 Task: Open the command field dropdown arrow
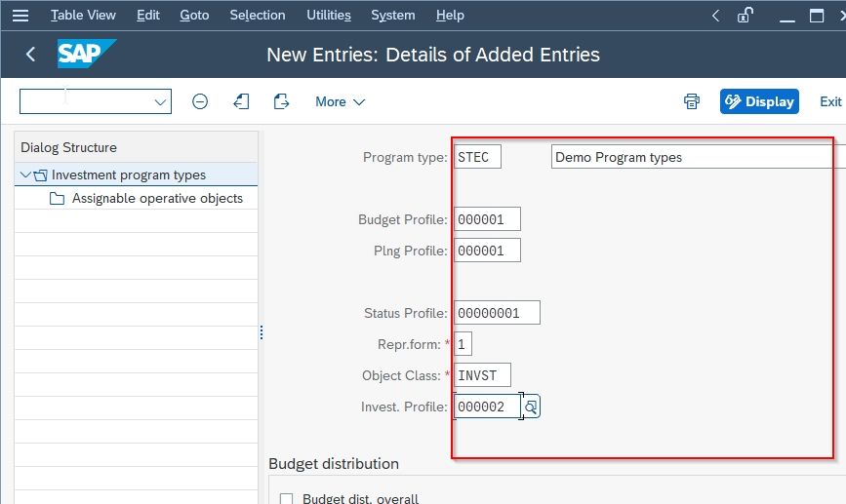[160, 102]
